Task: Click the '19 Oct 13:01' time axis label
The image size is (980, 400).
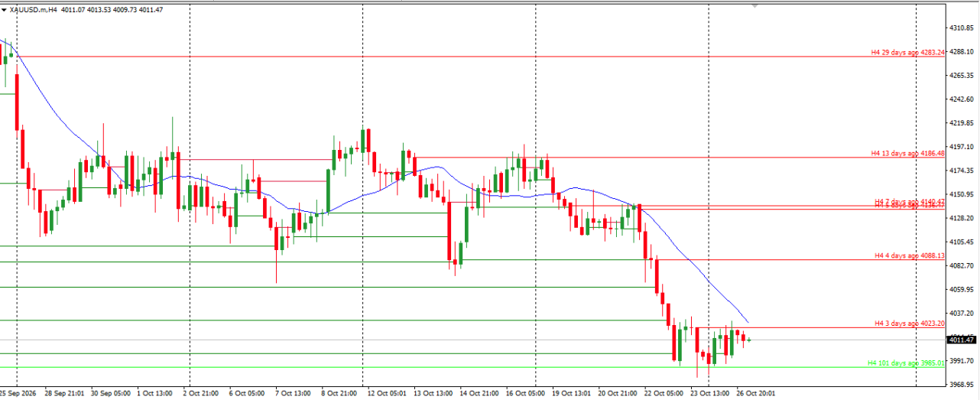Action: click(x=571, y=393)
